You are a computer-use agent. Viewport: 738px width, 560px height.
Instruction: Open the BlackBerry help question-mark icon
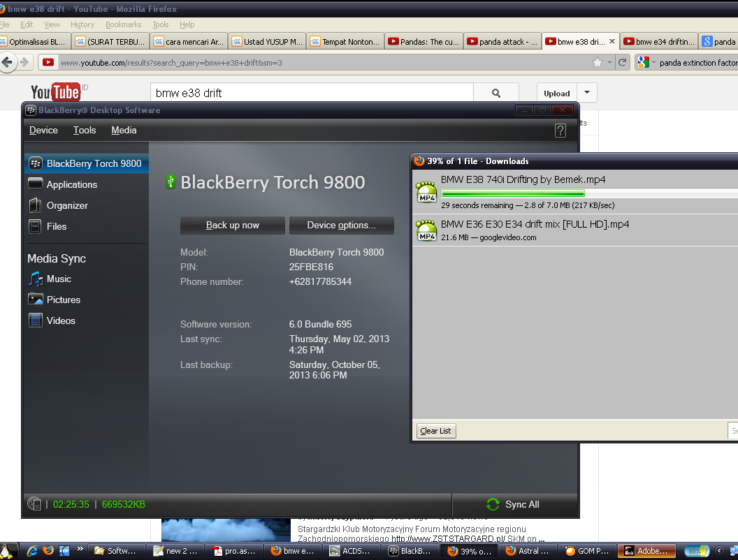tap(560, 131)
